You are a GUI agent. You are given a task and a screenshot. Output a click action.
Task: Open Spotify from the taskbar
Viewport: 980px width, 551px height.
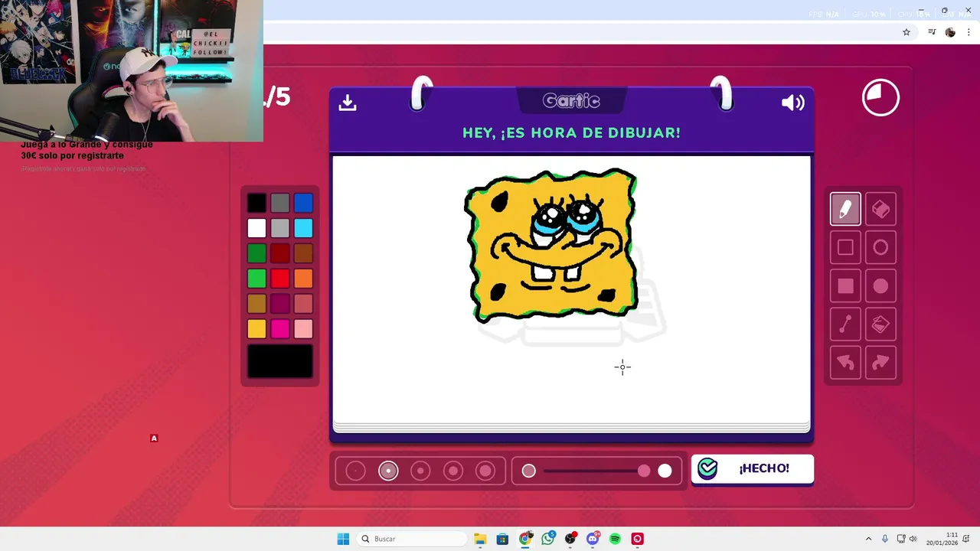coord(615,539)
